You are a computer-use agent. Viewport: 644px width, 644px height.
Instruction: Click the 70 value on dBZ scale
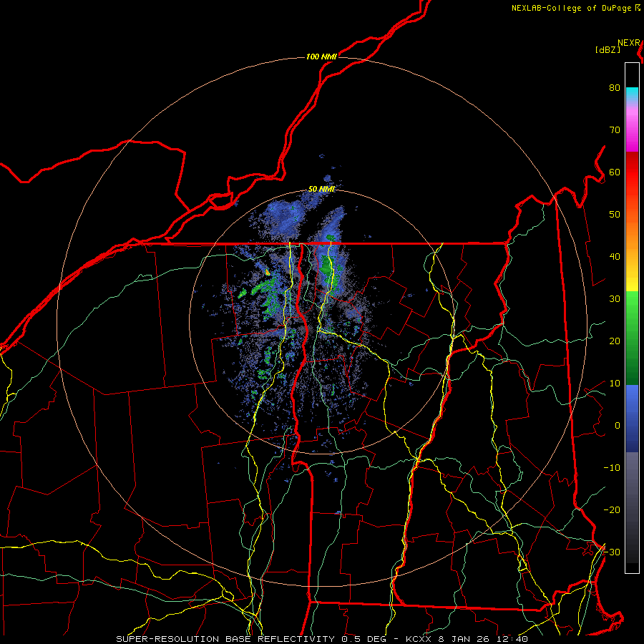(x=615, y=130)
